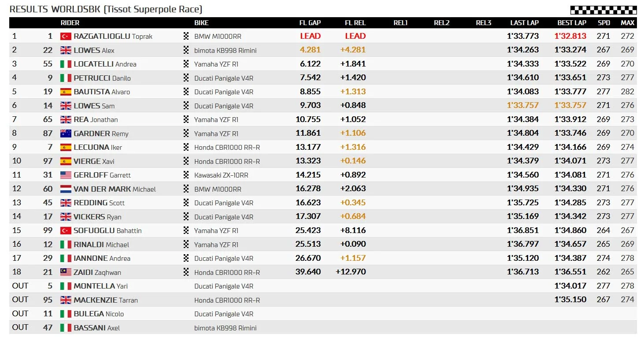Select the BIKE column header
The width and height of the screenshot is (644, 337).
coord(201,23)
